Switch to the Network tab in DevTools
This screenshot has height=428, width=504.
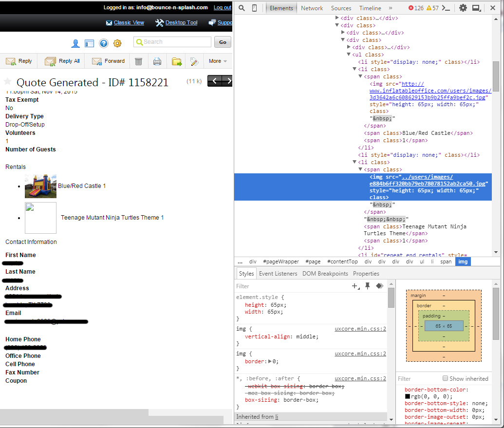[x=312, y=8]
